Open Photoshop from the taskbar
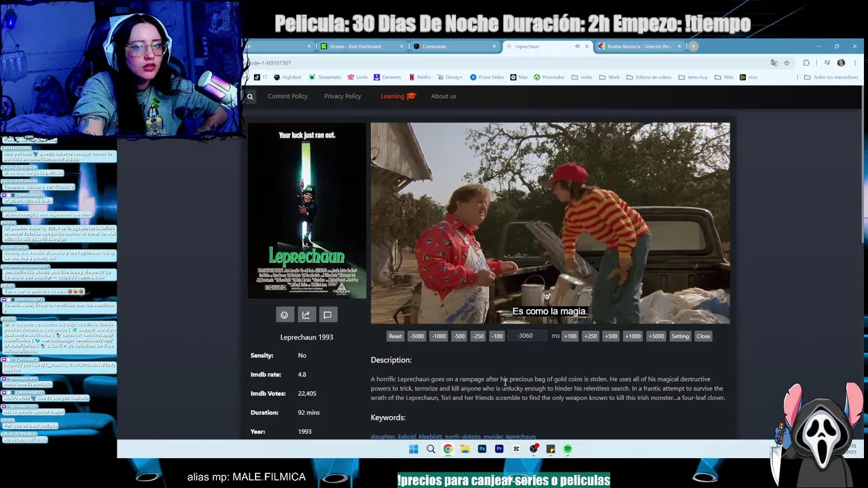 tap(482, 449)
